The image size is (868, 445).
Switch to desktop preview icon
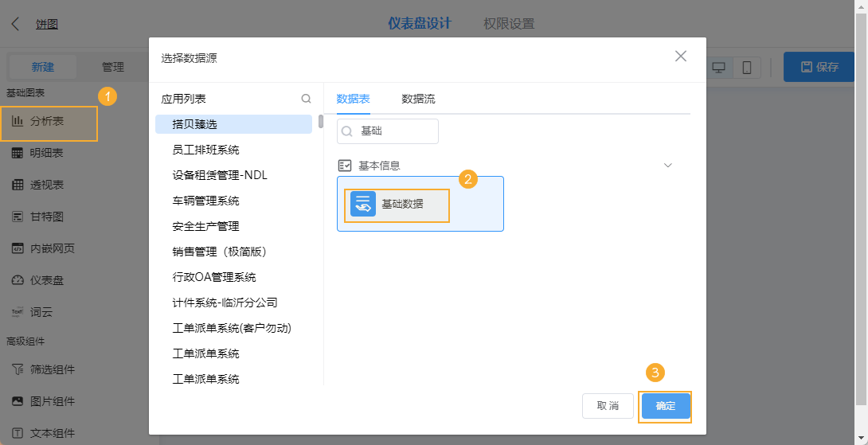(x=718, y=68)
